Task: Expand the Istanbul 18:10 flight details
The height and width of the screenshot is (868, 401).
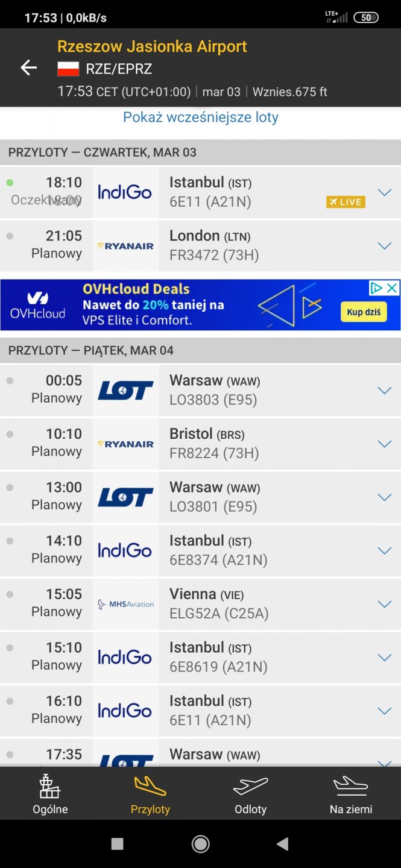Action: click(x=384, y=192)
